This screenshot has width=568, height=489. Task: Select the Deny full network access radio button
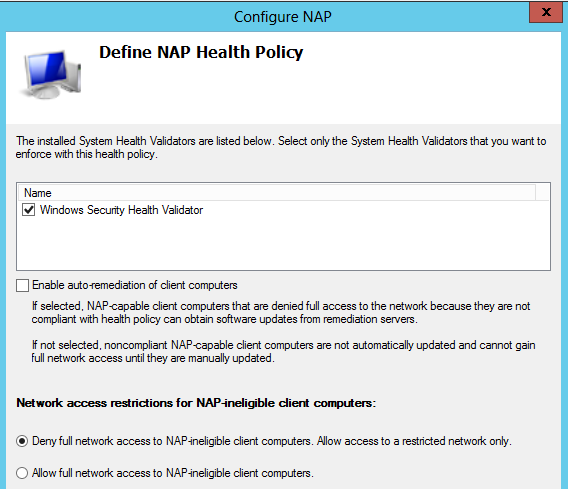click(22, 441)
